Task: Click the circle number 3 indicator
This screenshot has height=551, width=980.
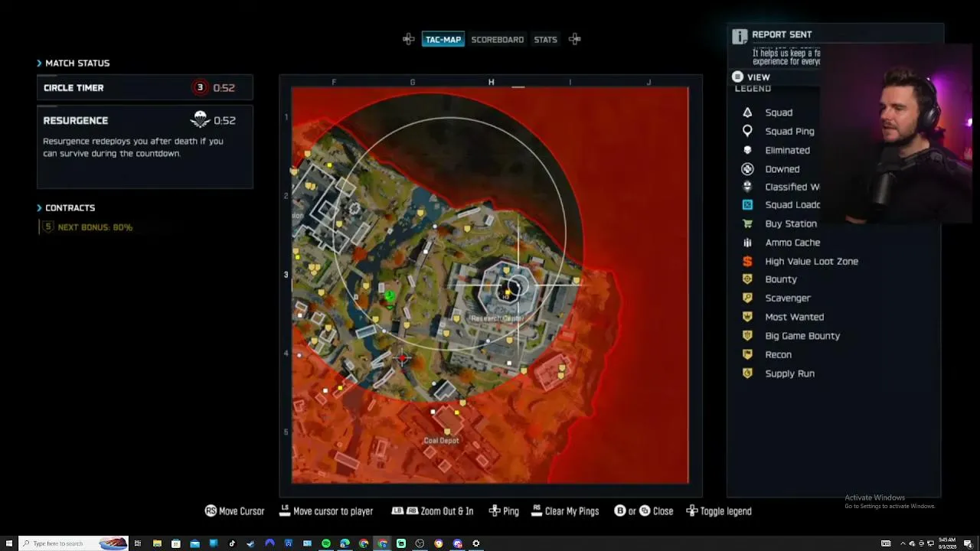Action: (201, 87)
